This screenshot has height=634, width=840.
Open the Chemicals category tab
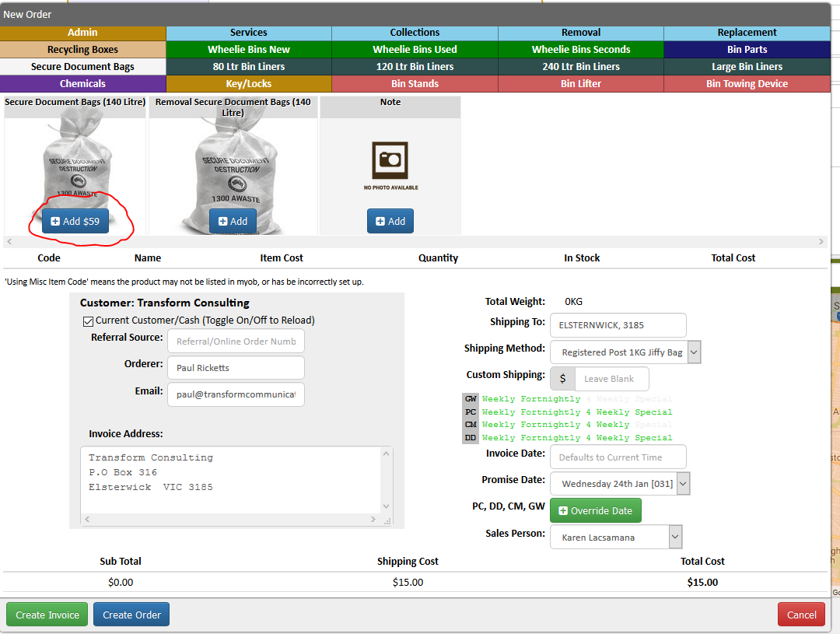coord(82,83)
